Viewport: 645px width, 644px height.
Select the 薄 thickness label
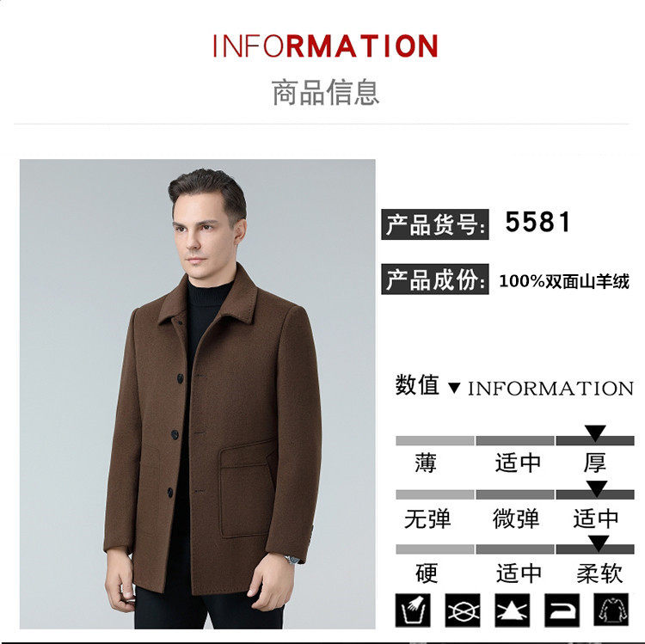(425, 463)
